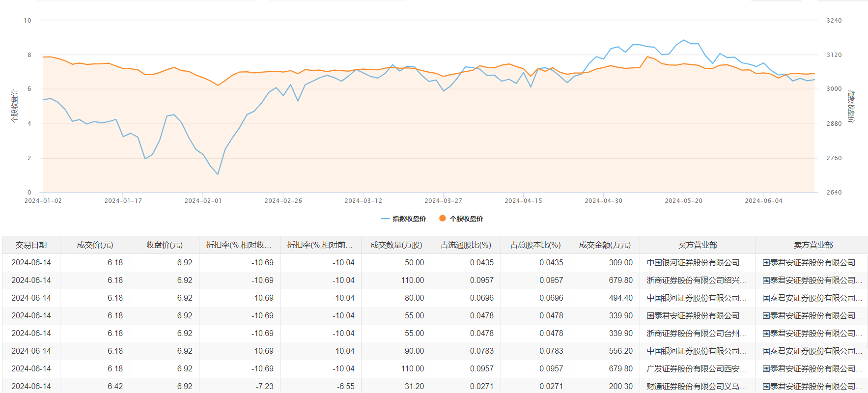Click the 收盘价(元) column header

tap(164, 245)
